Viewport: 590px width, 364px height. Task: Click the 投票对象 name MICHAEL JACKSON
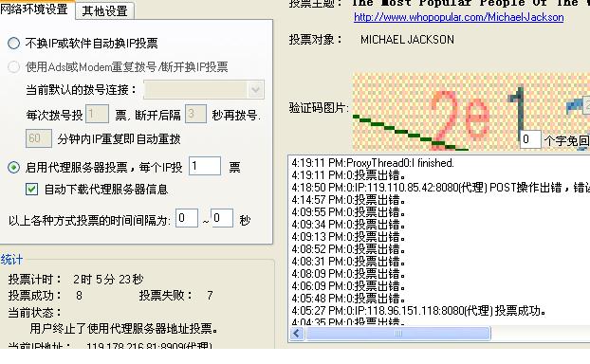[407, 40]
